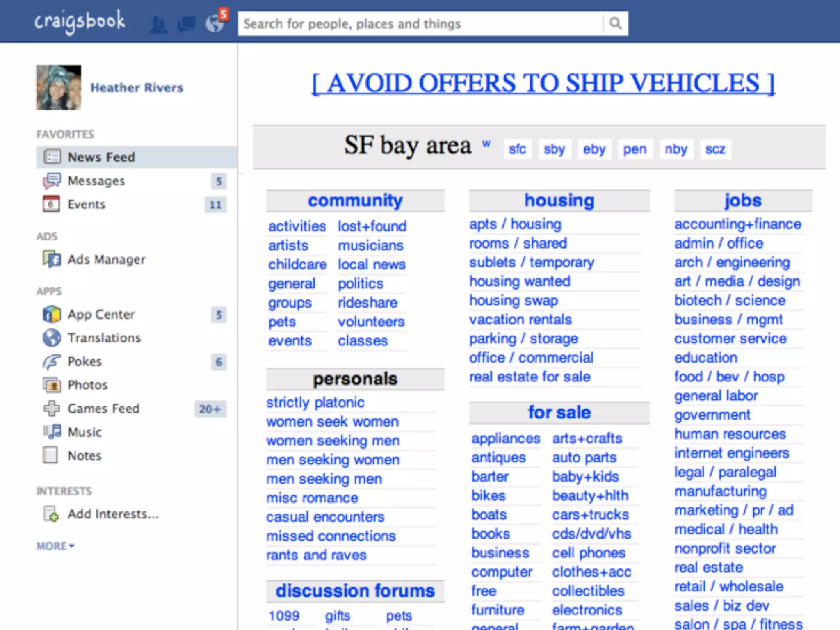Open the cell phones for sale link
Viewport: 840px width, 630px height.
pos(589,553)
